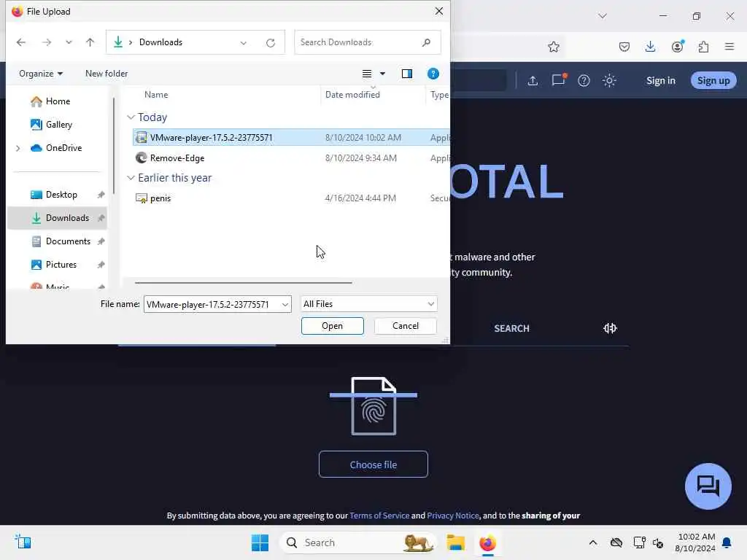The width and height of the screenshot is (747, 560).
Task: Switch to the SEARCH tab
Action: [511, 328]
